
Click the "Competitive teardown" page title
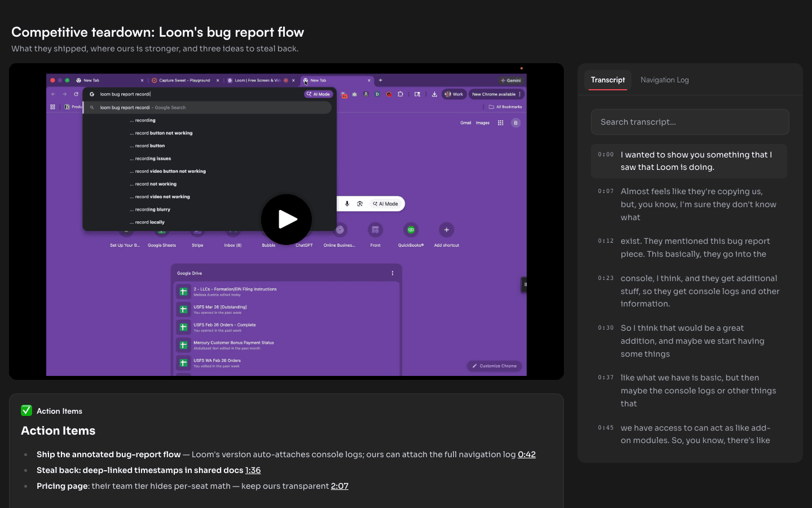pyautogui.click(x=158, y=32)
